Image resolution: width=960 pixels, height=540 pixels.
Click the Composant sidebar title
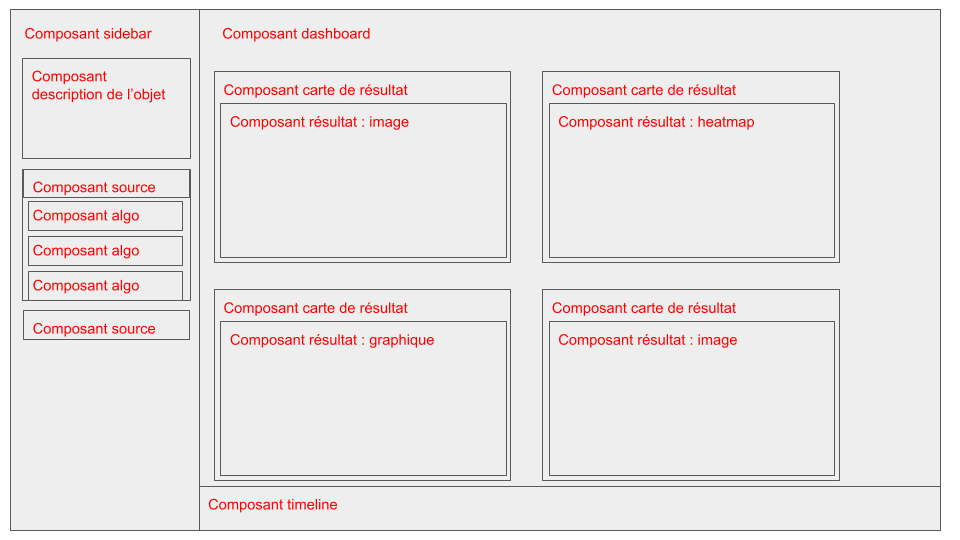pyautogui.click(x=88, y=34)
